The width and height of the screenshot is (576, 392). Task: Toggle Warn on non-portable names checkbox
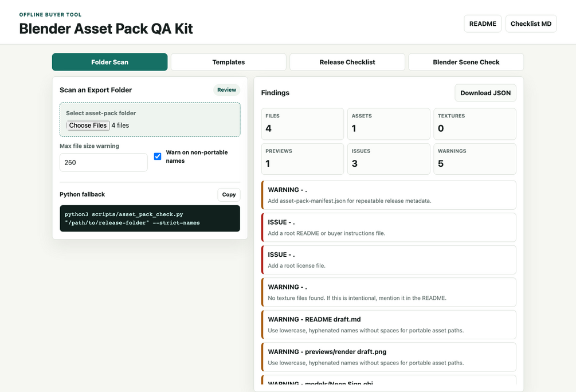coord(158,156)
